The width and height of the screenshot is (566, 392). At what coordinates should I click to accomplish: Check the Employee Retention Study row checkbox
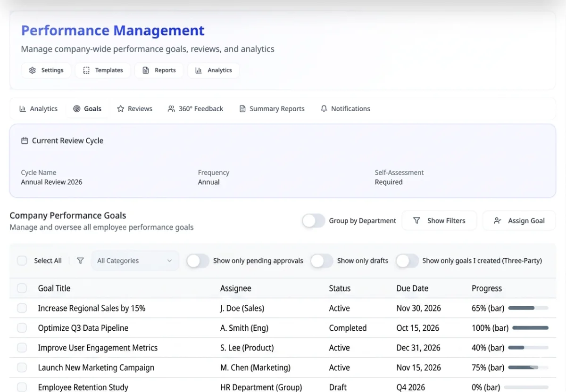[x=22, y=387]
